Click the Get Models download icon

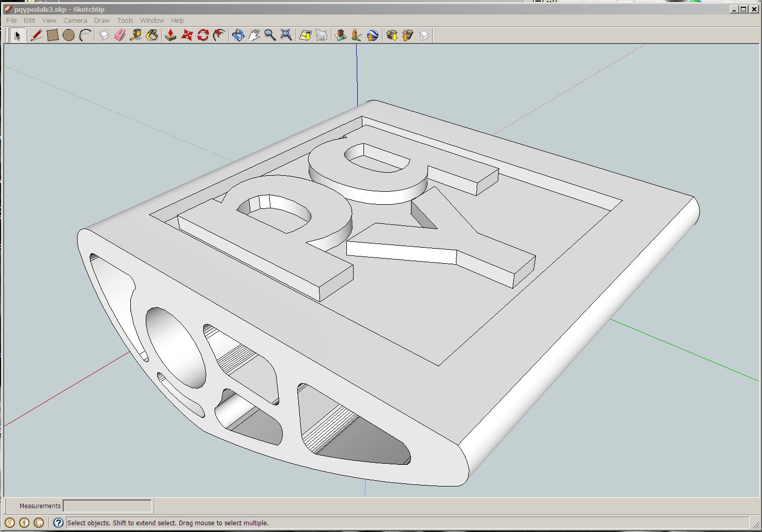391,35
